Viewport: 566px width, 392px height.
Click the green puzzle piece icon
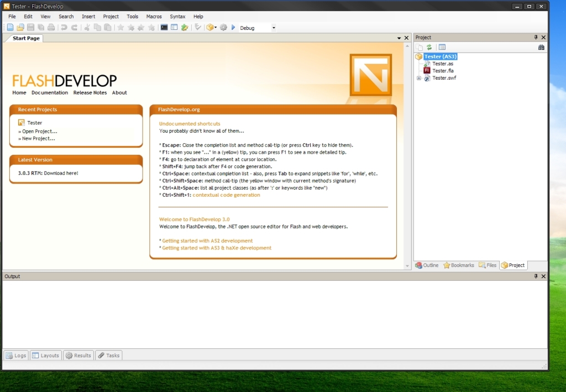tap(185, 28)
